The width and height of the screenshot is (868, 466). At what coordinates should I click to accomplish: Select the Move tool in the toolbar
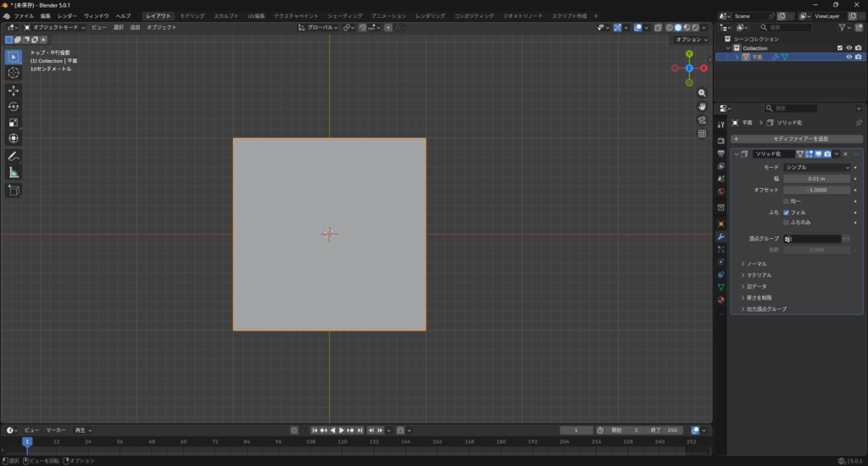(x=14, y=90)
